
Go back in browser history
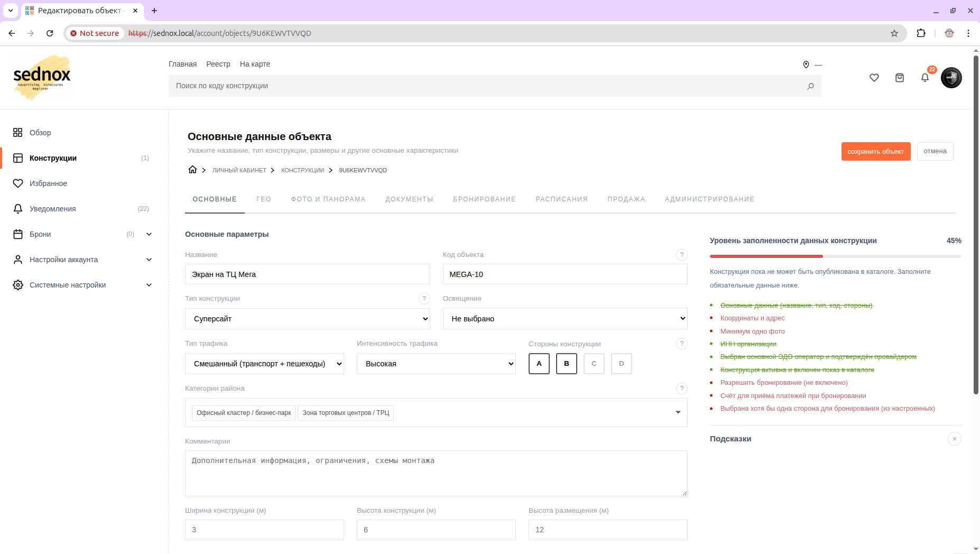(12, 33)
